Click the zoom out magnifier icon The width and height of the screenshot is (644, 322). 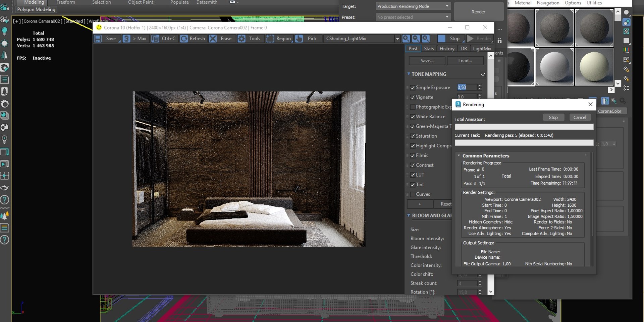pos(416,39)
